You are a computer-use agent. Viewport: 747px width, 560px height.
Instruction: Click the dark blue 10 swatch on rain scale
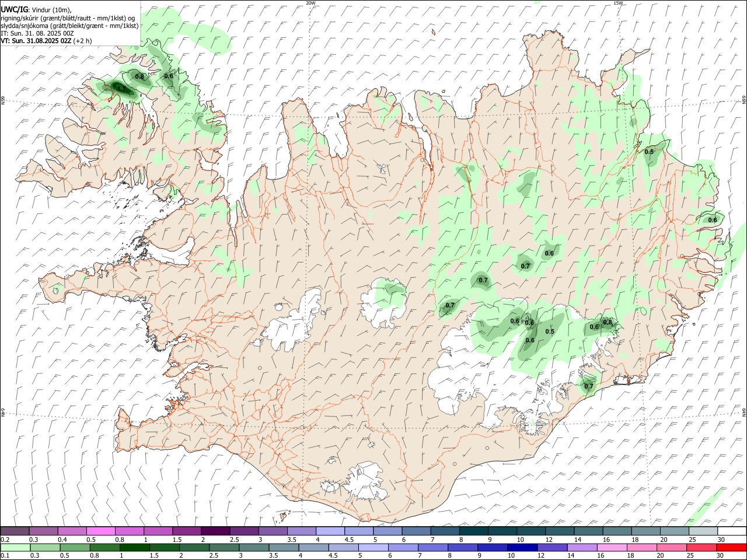pyautogui.click(x=522, y=547)
